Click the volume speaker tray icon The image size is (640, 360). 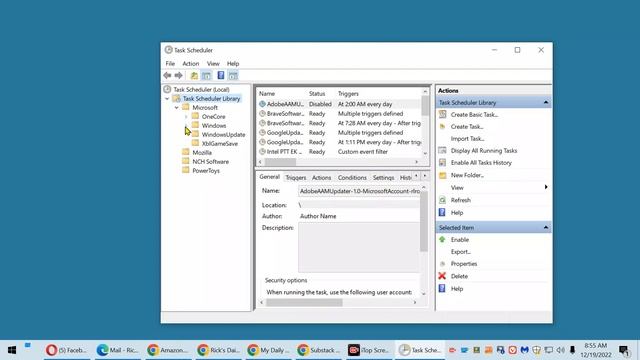tap(560, 350)
